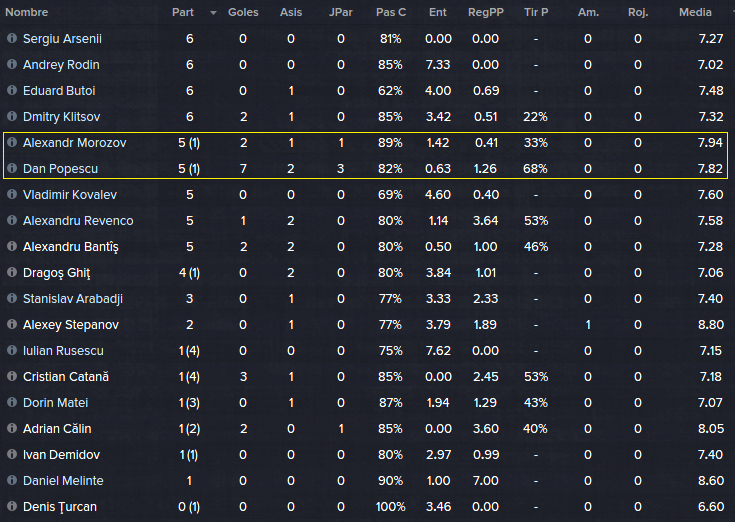
Task: Sort by RegPP column header
Action: click(x=486, y=13)
